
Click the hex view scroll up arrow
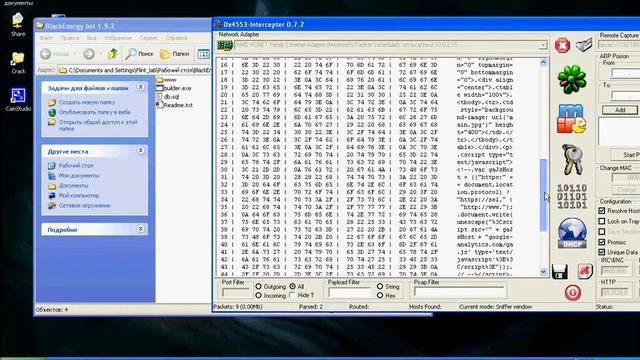(x=543, y=62)
